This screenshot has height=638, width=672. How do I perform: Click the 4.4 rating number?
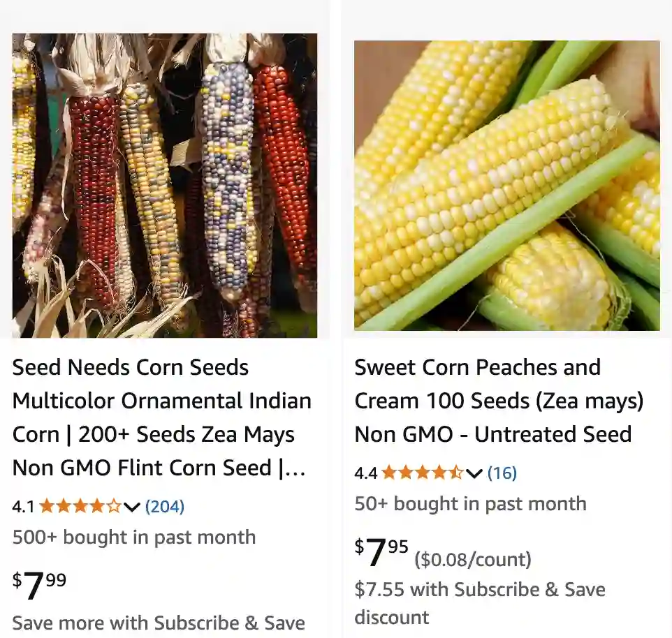(x=365, y=473)
